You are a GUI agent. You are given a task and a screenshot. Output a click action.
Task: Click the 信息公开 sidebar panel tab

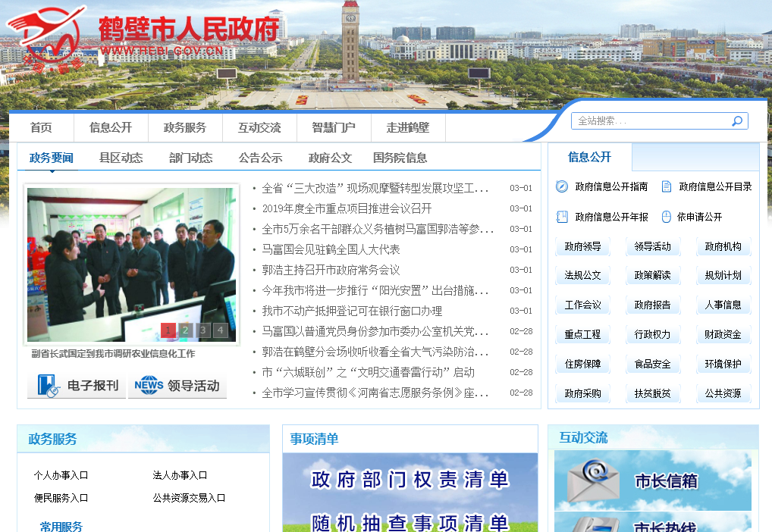pos(590,158)
